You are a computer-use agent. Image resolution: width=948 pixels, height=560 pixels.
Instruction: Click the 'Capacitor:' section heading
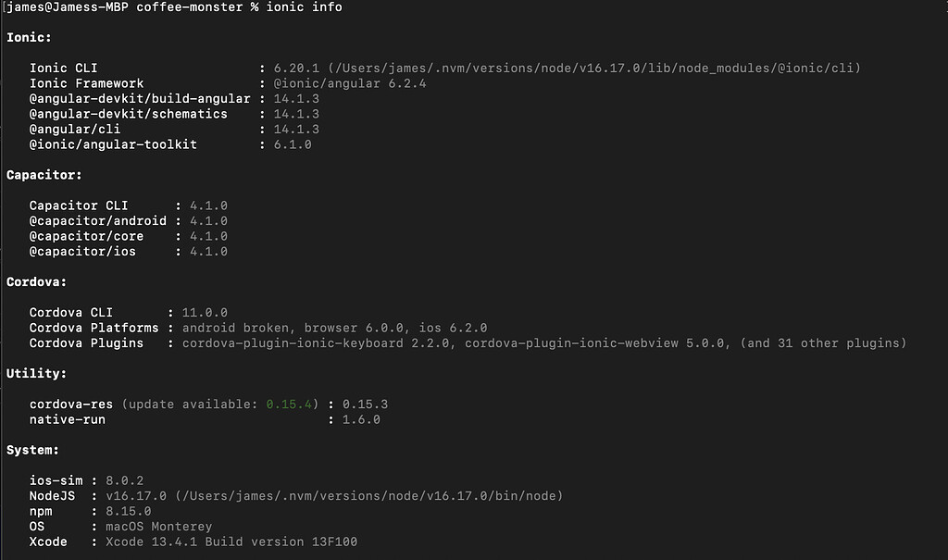coord(44,175)
